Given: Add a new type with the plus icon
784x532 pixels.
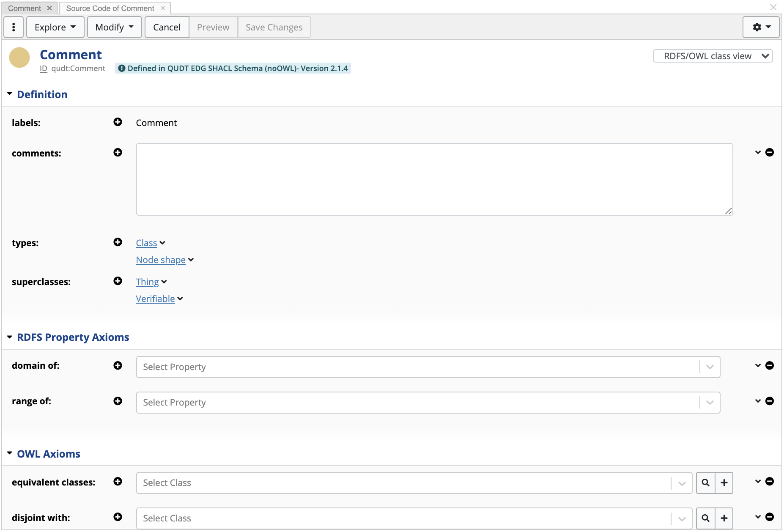Looking at the screenshot, I should pyautogui.click(x=118, y=242).
